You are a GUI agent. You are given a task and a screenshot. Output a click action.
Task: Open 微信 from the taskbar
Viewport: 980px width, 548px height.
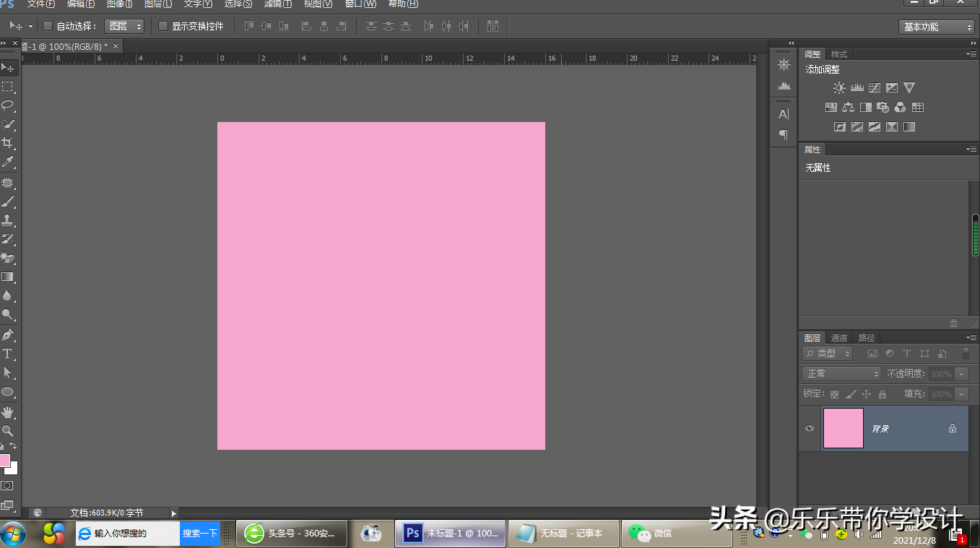677,534
